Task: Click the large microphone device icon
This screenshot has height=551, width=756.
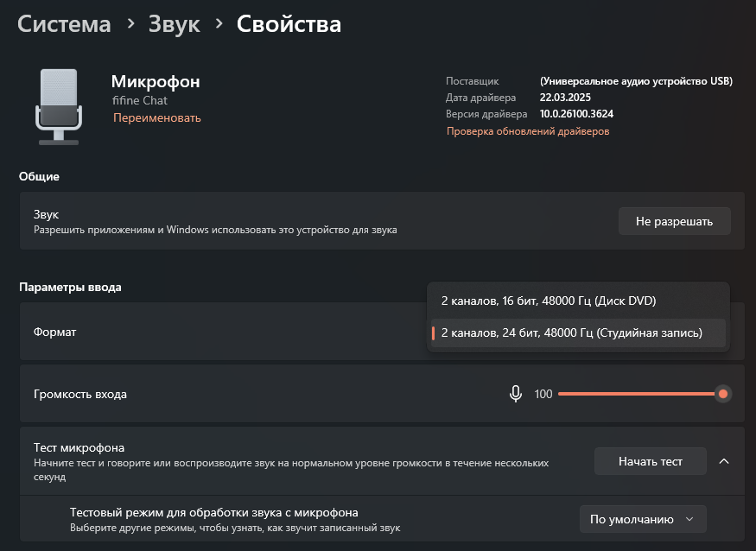Action: [58, 106]
